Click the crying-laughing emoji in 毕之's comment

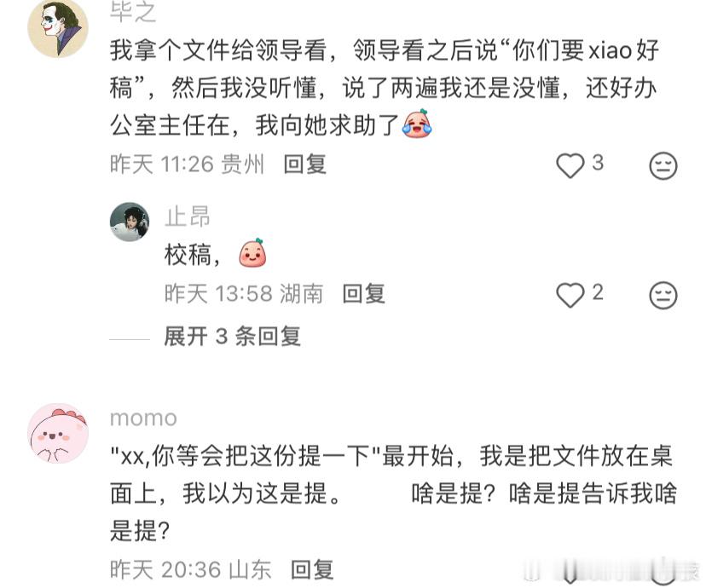[417, 124]
